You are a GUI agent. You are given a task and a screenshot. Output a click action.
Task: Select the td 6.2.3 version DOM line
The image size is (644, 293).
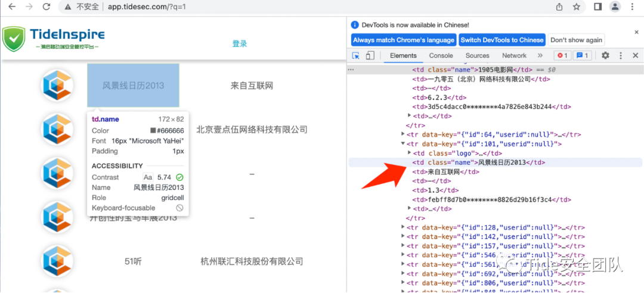pyautogui.click(x=439, y=97)
